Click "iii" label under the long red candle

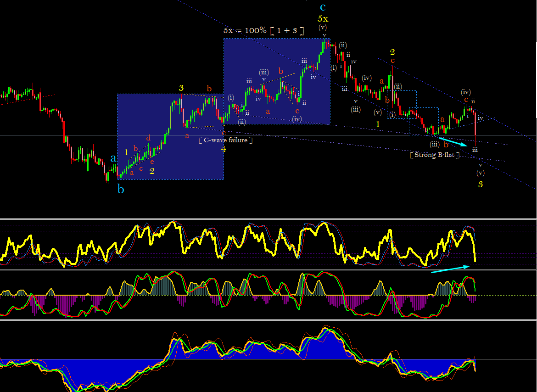(x=475, y=150)
